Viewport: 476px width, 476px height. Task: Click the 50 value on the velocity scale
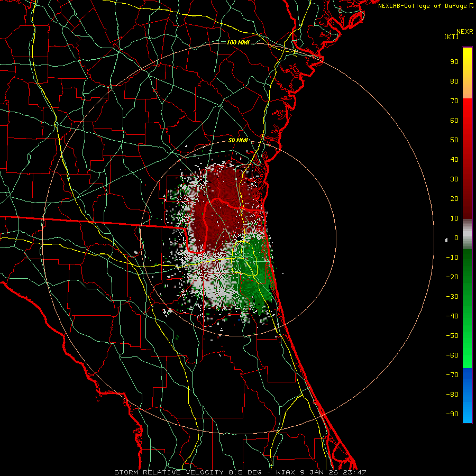pyautogui.click(x=454, y=140)
